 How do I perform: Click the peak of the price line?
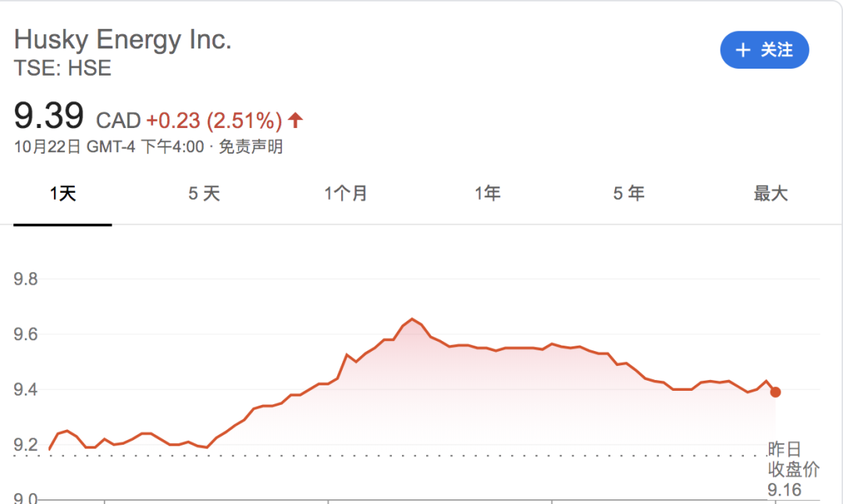(412, 319)
